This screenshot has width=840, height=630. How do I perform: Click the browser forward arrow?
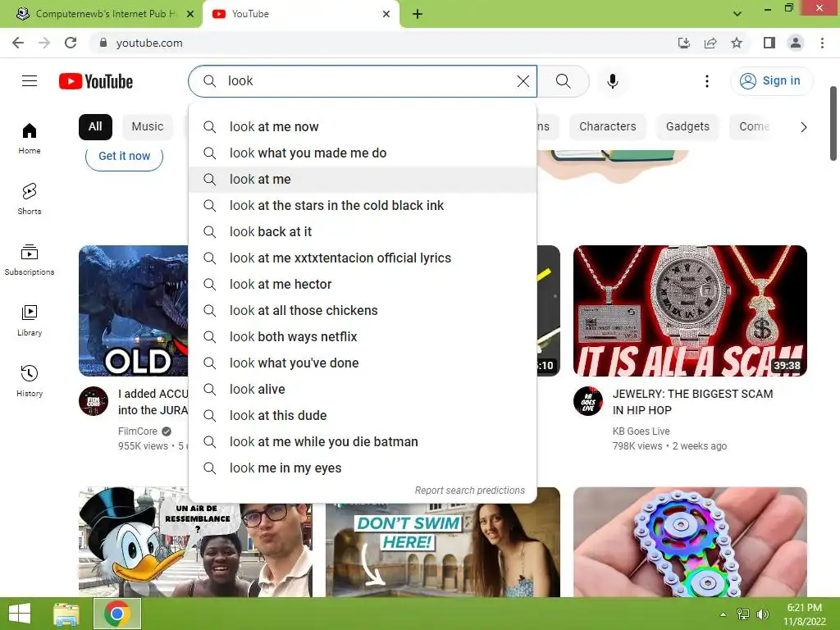(x=44, y=43)
